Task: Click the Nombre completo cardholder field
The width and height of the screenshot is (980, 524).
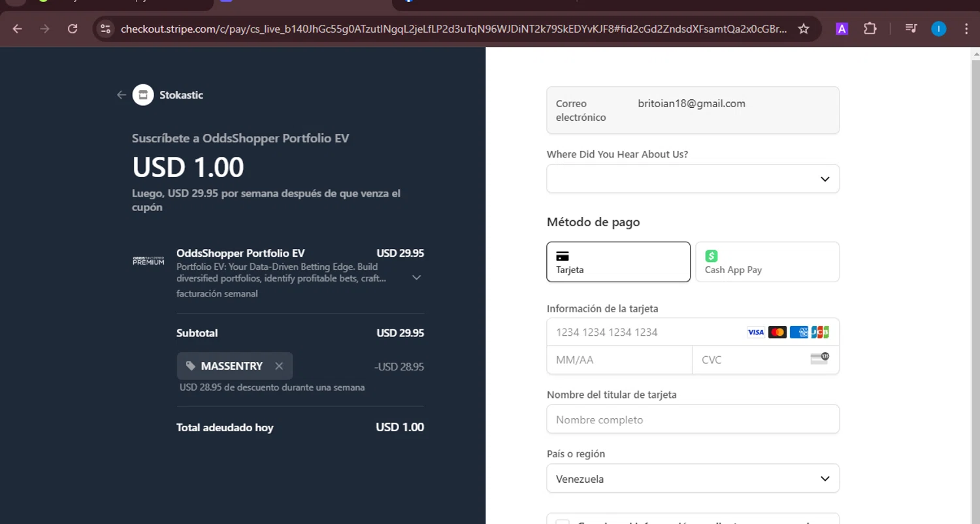Action: (693, 419)
